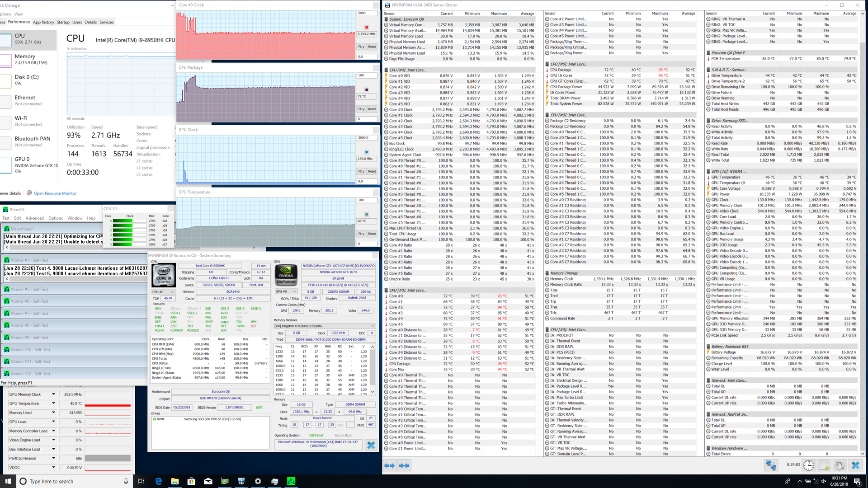868x488 pixels.
Task: Click the Worker #12 Self-Test window icon
Action: [x=7, y=374]
